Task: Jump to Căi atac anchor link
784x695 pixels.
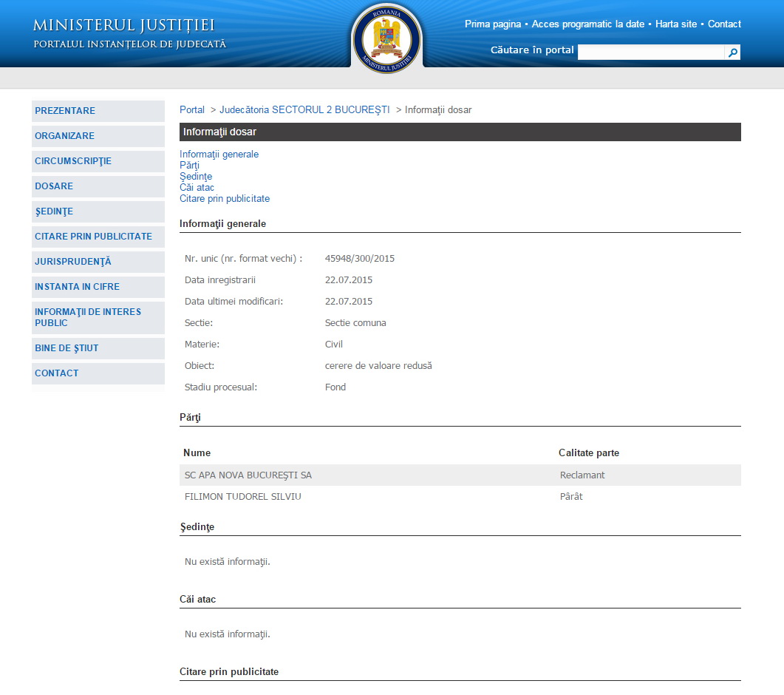Action: [x=197, y=188]
